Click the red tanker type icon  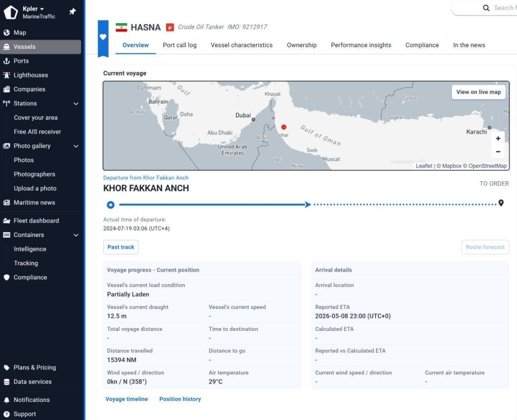(x=170, y=27)
